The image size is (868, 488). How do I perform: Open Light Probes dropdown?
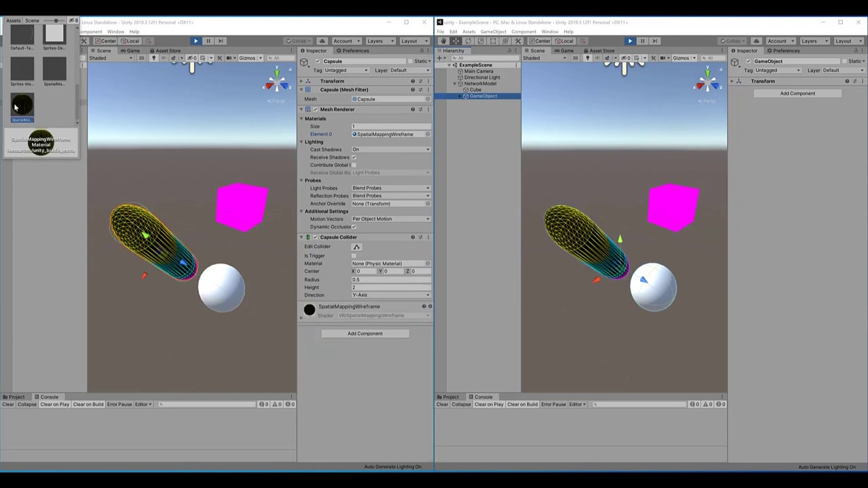coord(391,188)
